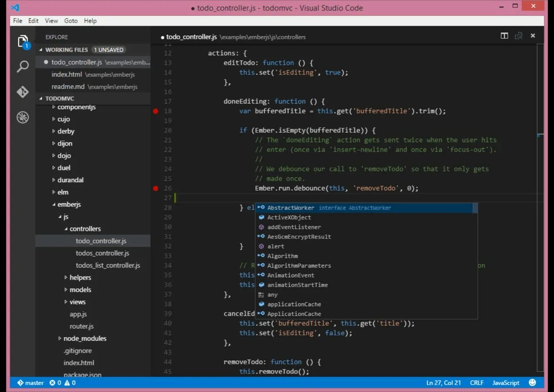The image size is (554, 392).
Task: Select the todo_controller.js editor tab title
Action: [x=192, y=37]
